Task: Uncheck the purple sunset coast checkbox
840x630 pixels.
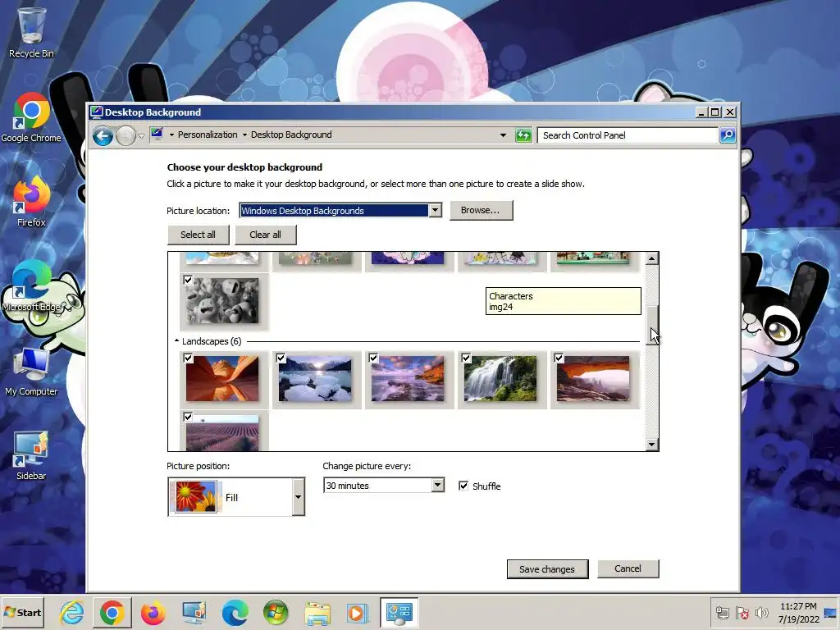Action: 373,358
